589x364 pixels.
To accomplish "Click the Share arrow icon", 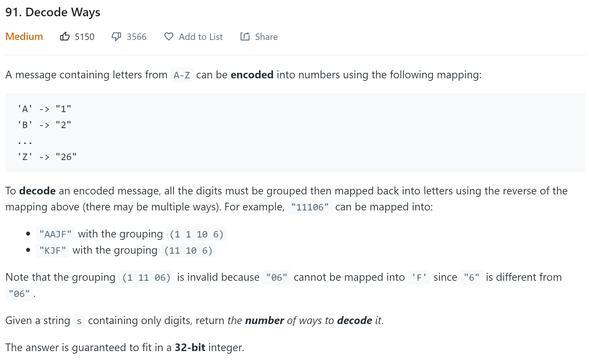I will click(245, 37).
